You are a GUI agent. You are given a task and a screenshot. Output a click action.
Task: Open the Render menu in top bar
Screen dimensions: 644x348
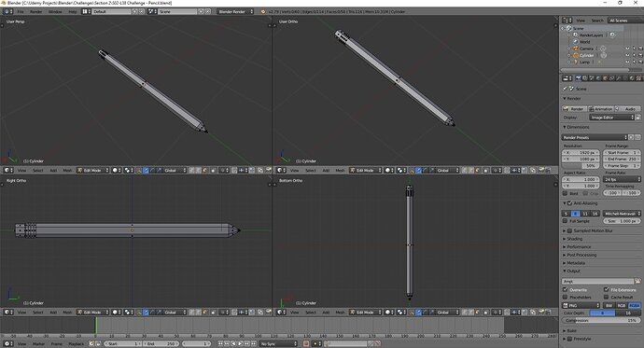point(36,11)
